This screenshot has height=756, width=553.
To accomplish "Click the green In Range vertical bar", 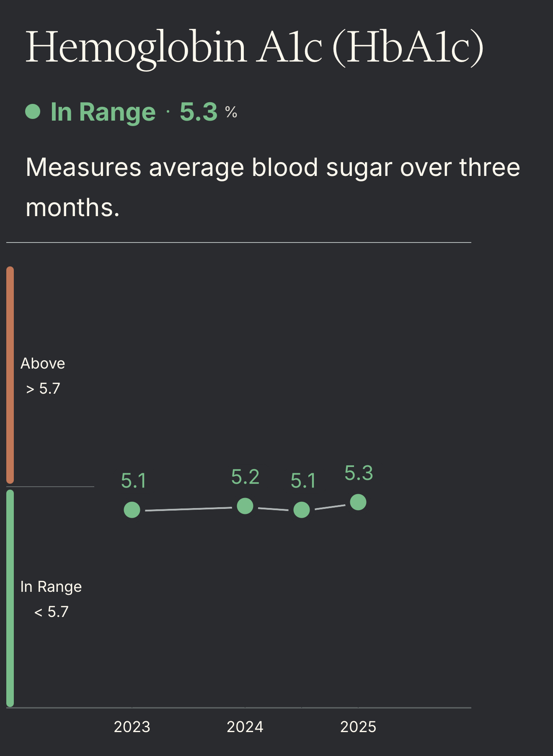I will (x=10, y=598).
